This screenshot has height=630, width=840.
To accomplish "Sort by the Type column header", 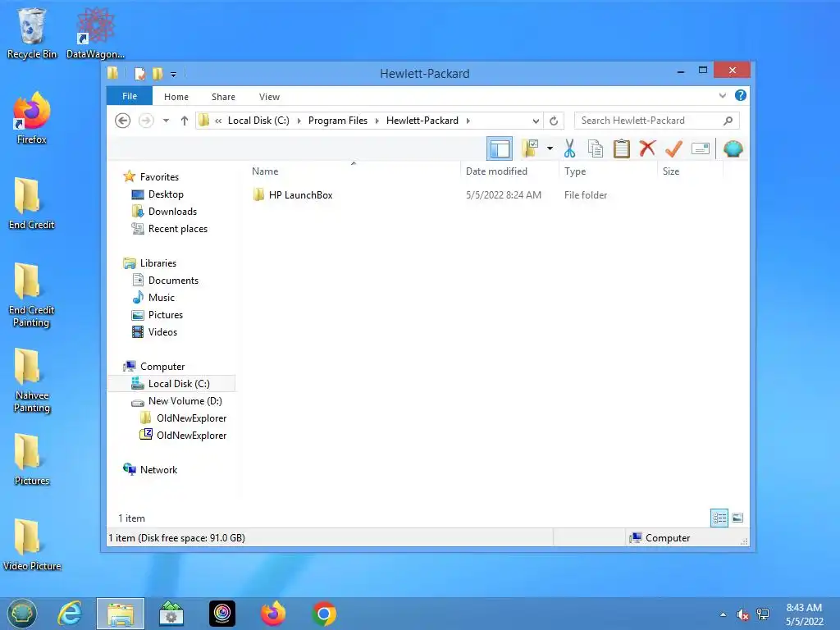I will pos(575,171).
